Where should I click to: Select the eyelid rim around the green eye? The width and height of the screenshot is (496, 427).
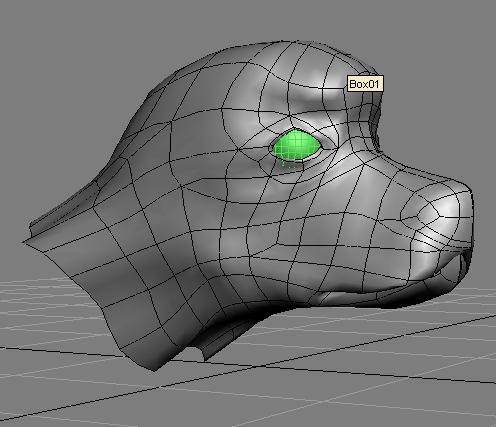click(297, 146)
